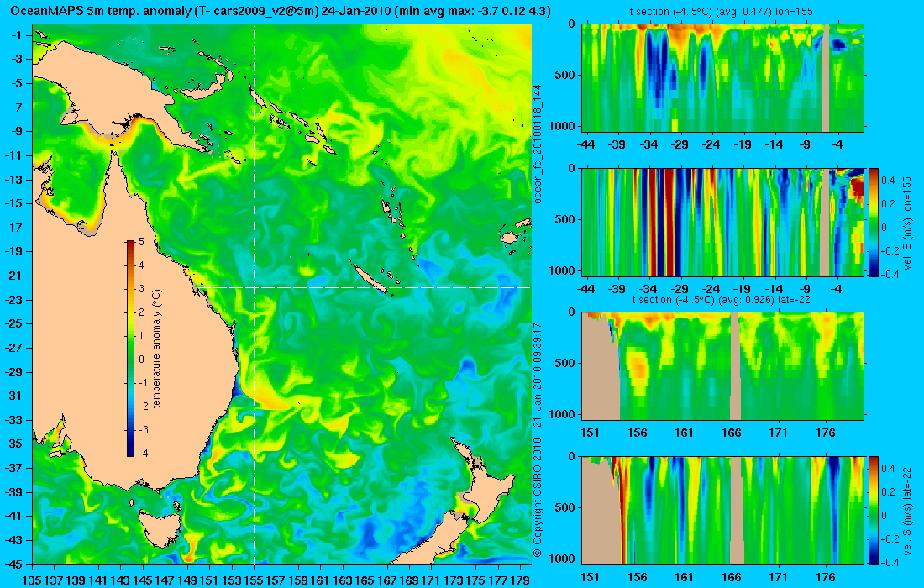Click the '-21' latitude tick on map
Screen dimensions: 924x588
click(x=14, y=276)
